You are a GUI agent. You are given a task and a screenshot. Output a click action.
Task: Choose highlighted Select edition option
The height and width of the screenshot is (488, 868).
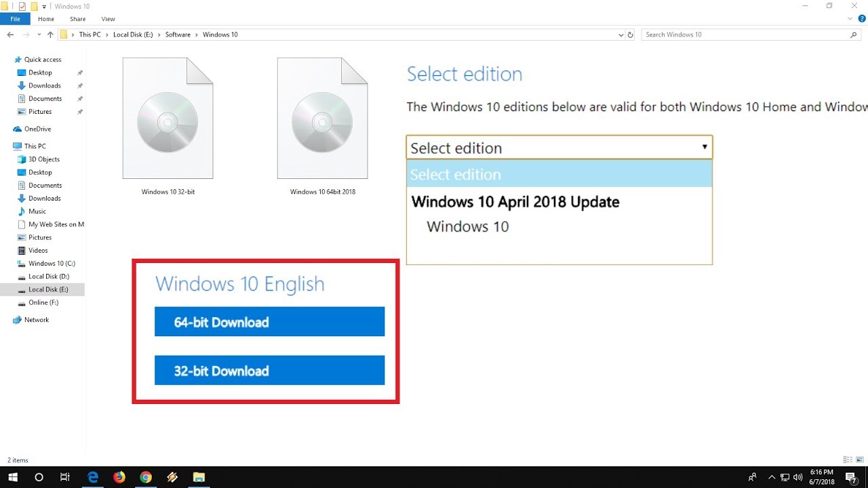tap(559, 174)
